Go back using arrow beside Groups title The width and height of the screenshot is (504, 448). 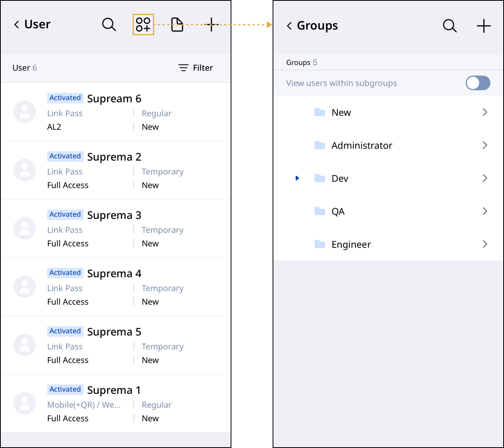click(289, 26)
